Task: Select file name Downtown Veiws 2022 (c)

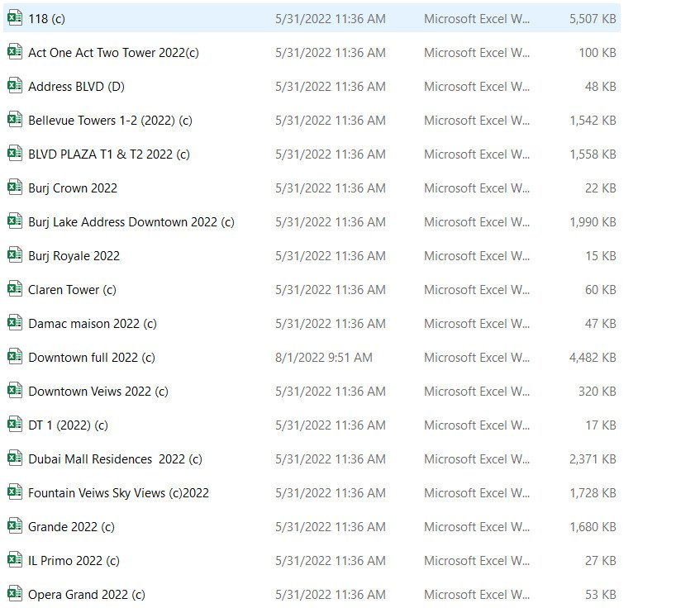Action: click(98, 392)
